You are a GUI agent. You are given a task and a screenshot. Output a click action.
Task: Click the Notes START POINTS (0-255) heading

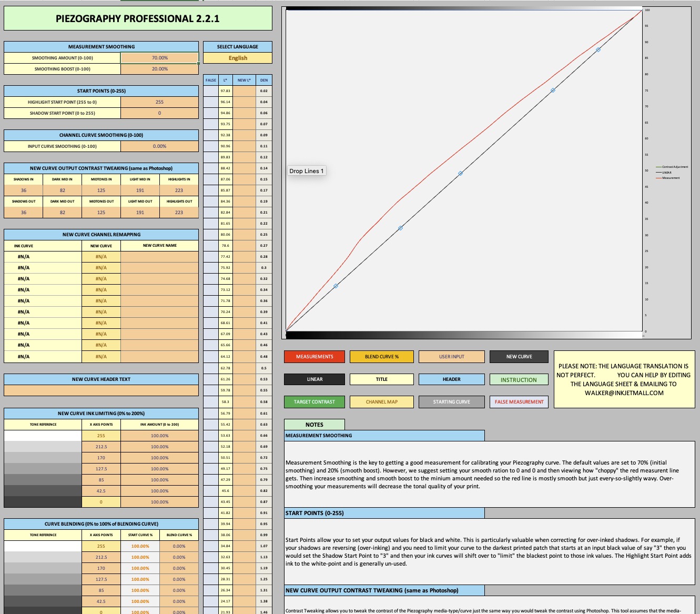(384, 513)
